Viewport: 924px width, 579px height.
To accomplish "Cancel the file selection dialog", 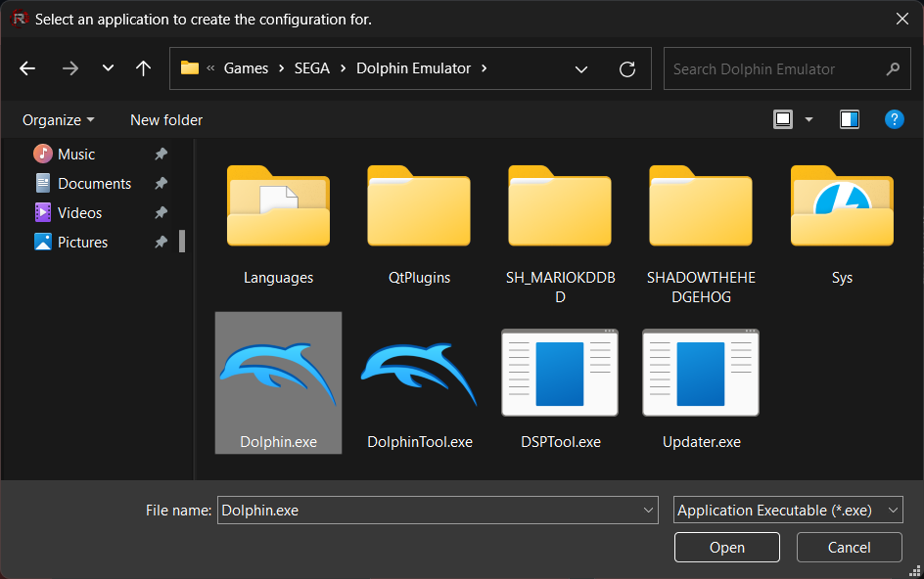I will [850, 547].
